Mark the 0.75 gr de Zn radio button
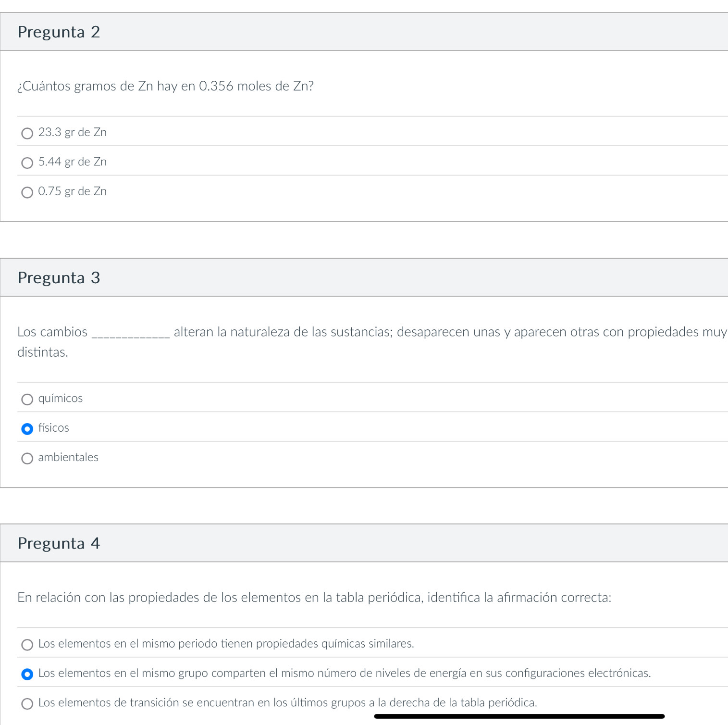 (27, 192)
